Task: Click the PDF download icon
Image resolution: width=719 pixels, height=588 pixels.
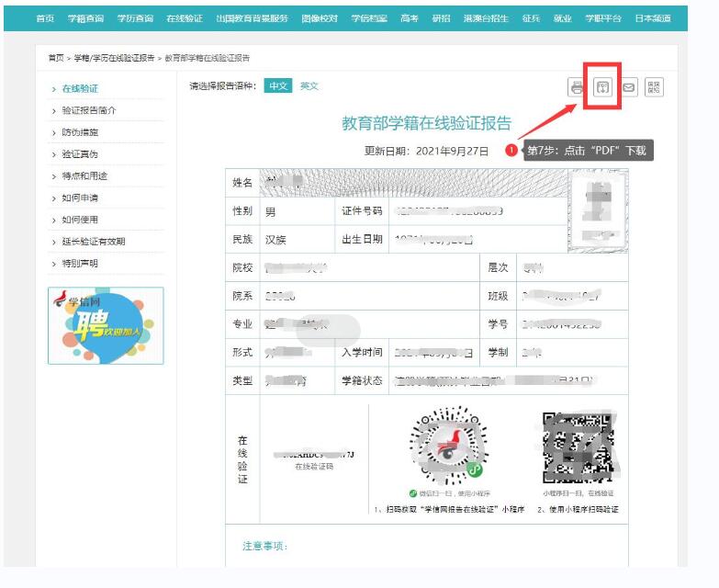Action: (x=602, y=87)
